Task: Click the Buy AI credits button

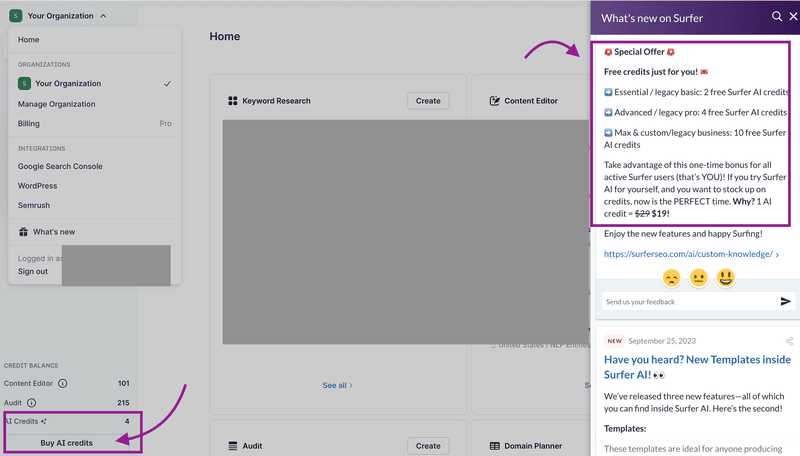Action: click(x=66, y=442)
